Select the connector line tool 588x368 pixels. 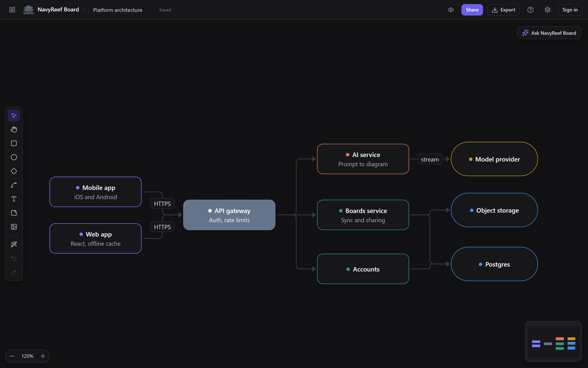pos(14,185)
